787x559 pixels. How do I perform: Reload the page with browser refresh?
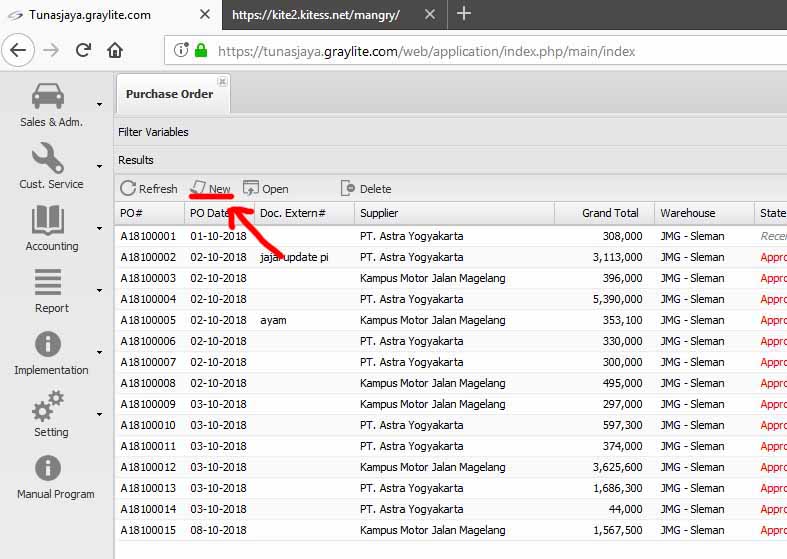tap(83, 50)
